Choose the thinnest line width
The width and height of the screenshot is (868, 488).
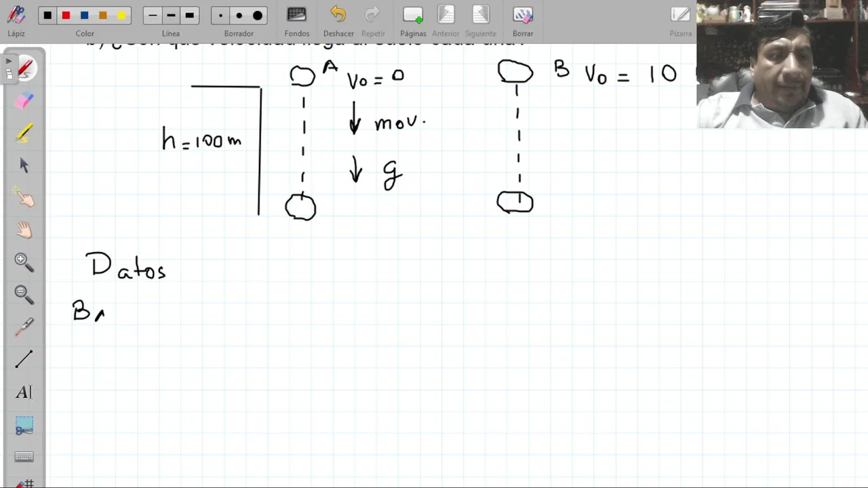click(x=153, y=16)
